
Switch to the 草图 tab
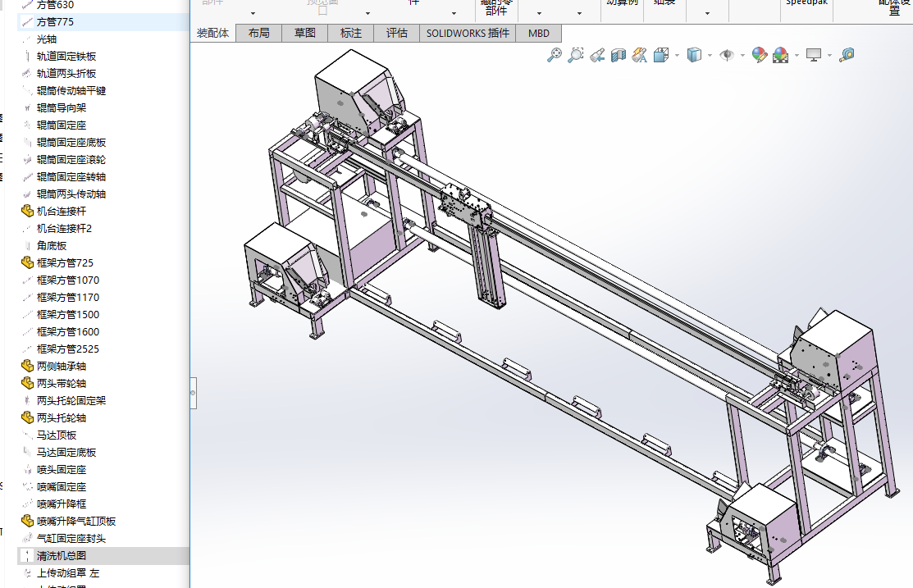coord(305,33)
